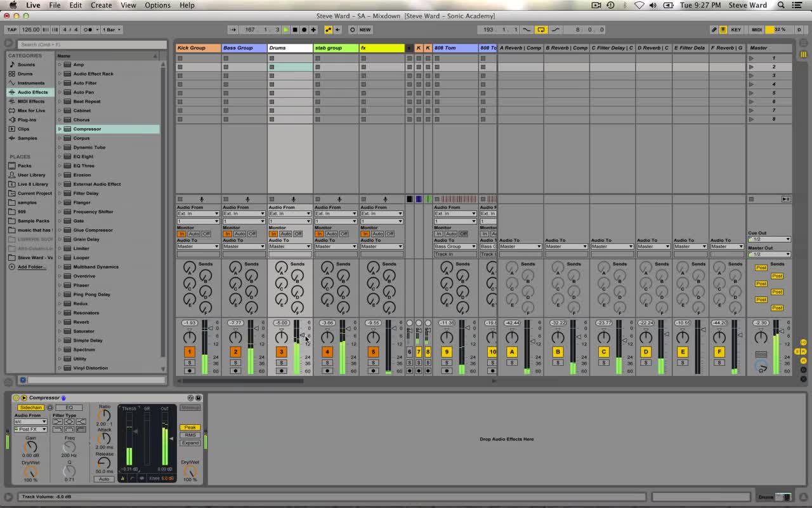The image size is (812, 508).
Task: Adjust Compressor Threshold slider handle
Action: 135,431
